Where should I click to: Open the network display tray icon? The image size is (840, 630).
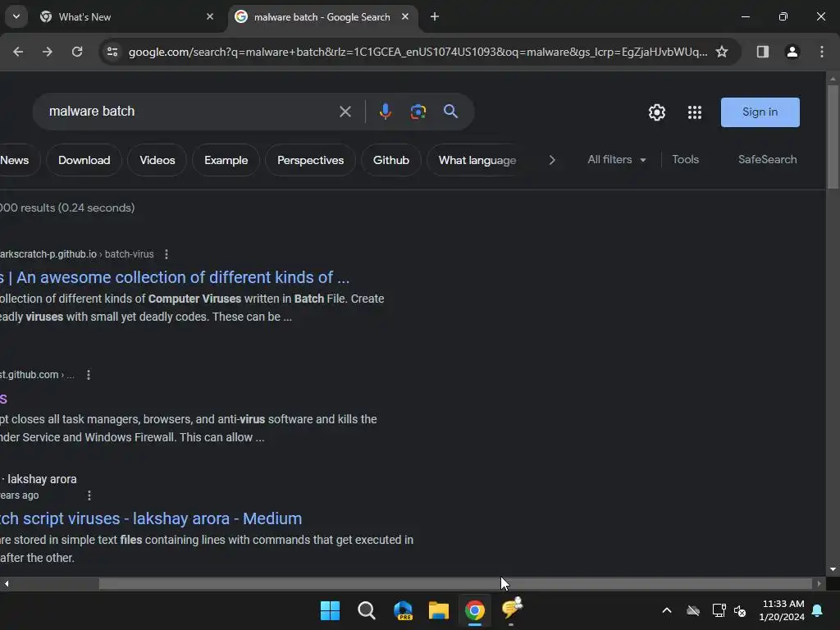(x=719, y=610)
